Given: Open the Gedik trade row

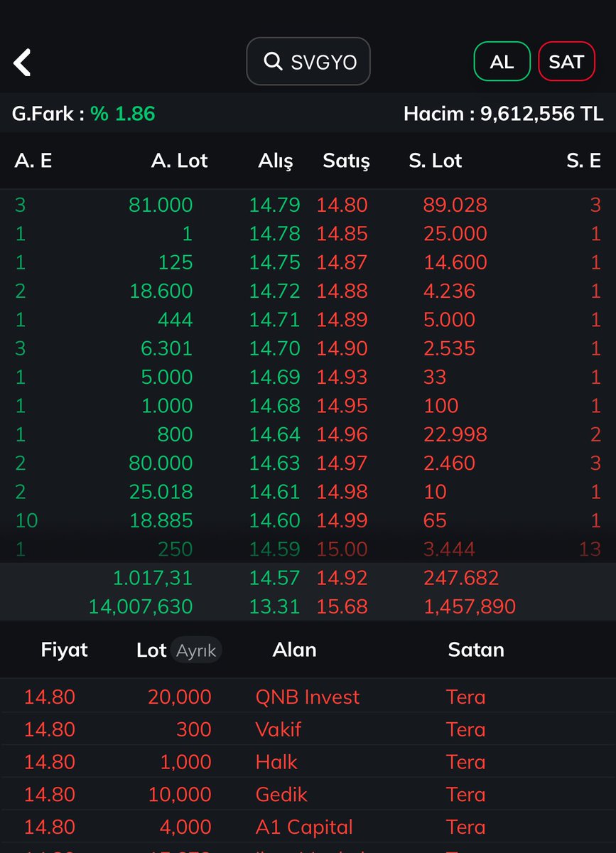Looking at the screenshot, I should [x=308, y=795].
